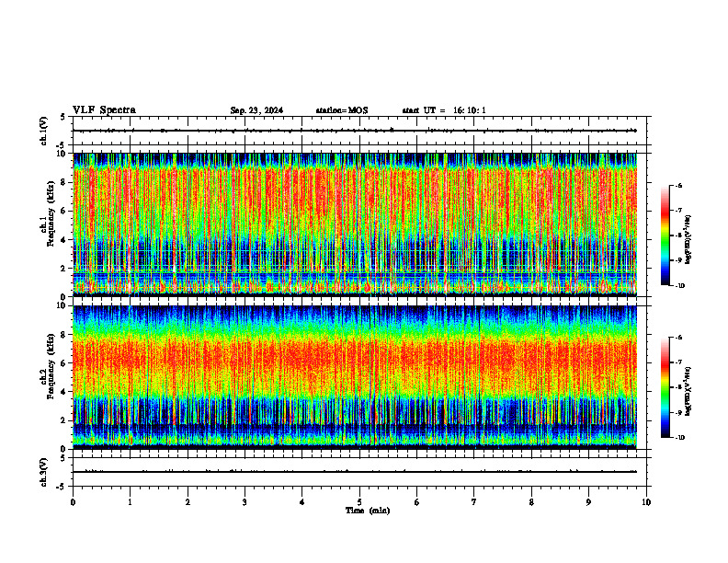Screen dimensions: 728x563
Task: Click the time axis tick label "9"
Action: coord(588,502)
